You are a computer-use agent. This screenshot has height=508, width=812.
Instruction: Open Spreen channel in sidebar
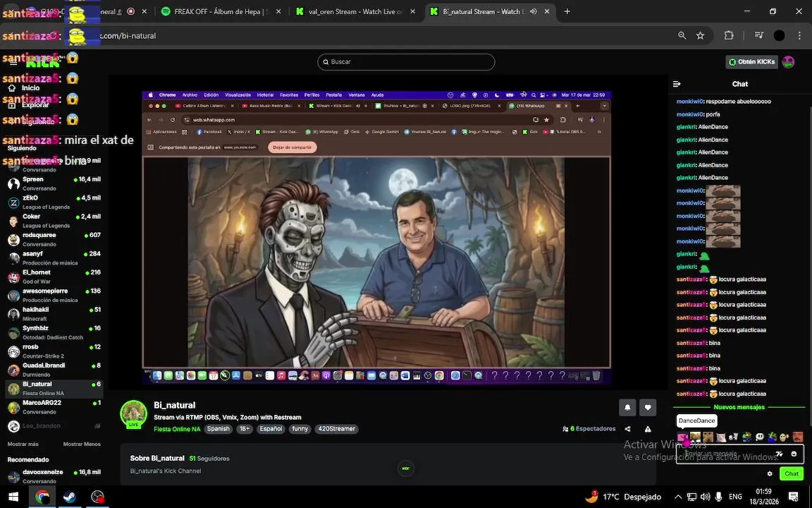tap(54, 183)
